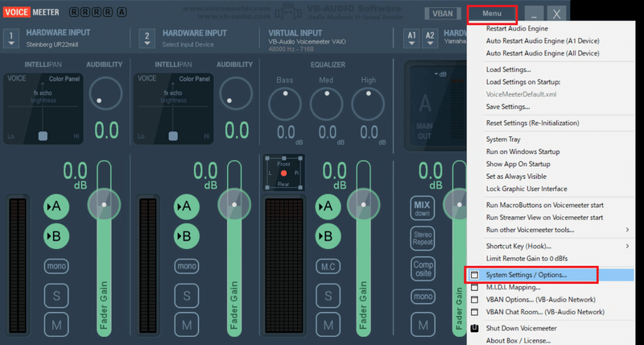Toggle Run MacroButtons on Voicemeeter start

[545, 206]
